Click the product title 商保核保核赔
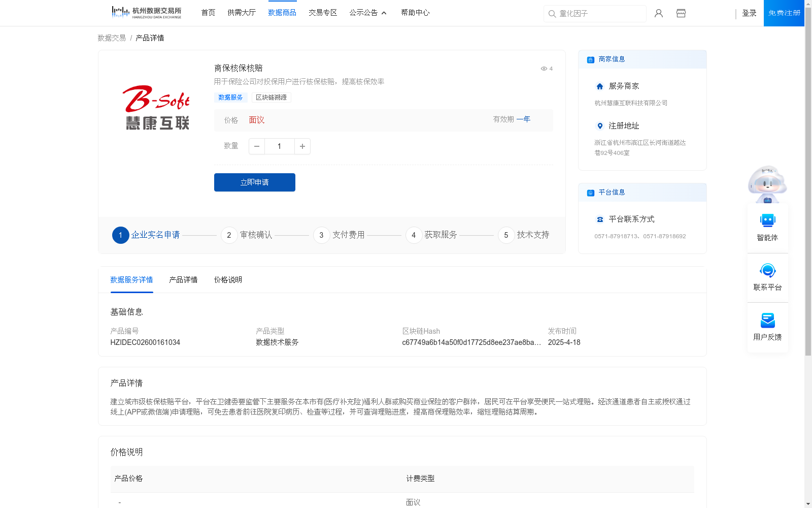The image size is (812, 508). 239,68
